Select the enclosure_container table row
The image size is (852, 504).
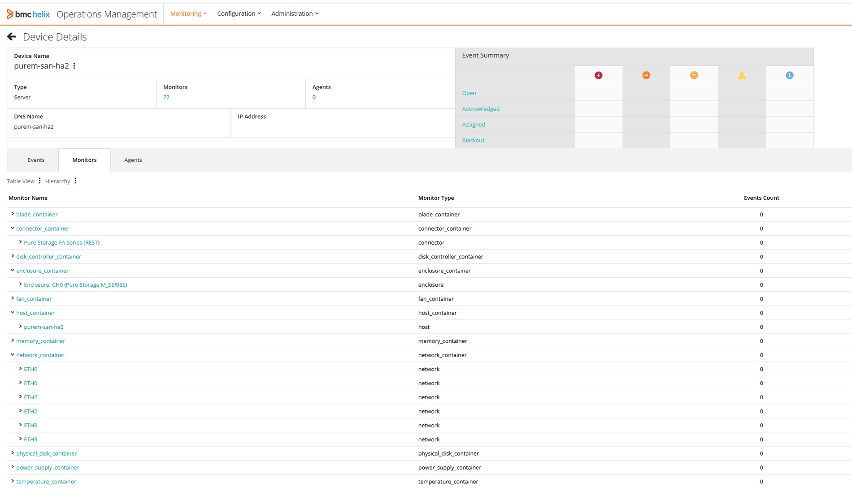coord(42,271)
